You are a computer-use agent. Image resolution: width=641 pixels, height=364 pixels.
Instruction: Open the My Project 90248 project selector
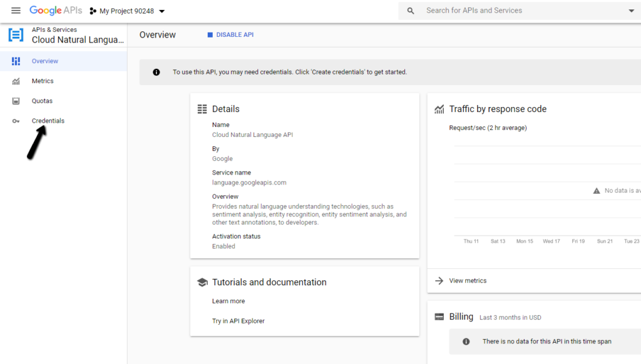point(127,11)
